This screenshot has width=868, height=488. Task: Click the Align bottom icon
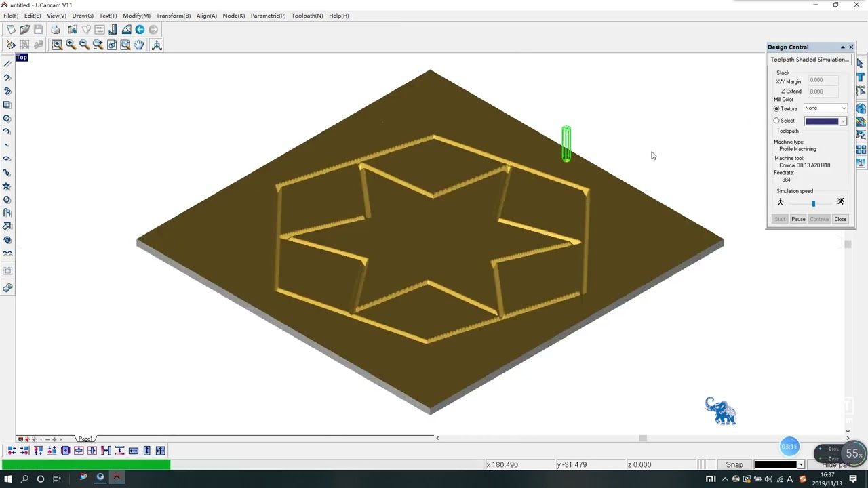pos(52,451)
